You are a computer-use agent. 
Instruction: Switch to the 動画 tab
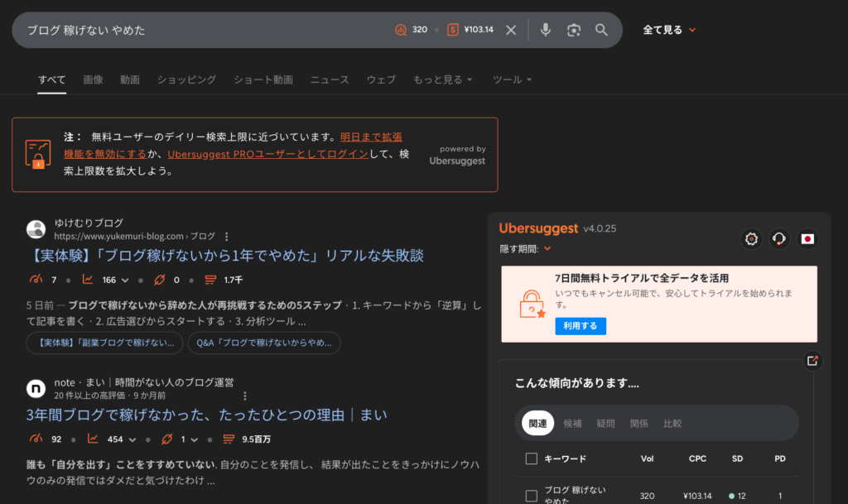130,79
